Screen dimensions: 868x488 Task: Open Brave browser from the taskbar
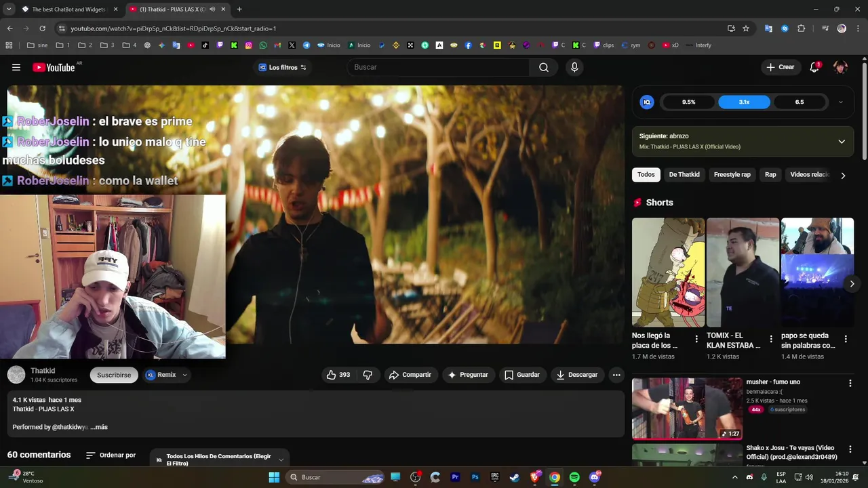click(534, 477)
